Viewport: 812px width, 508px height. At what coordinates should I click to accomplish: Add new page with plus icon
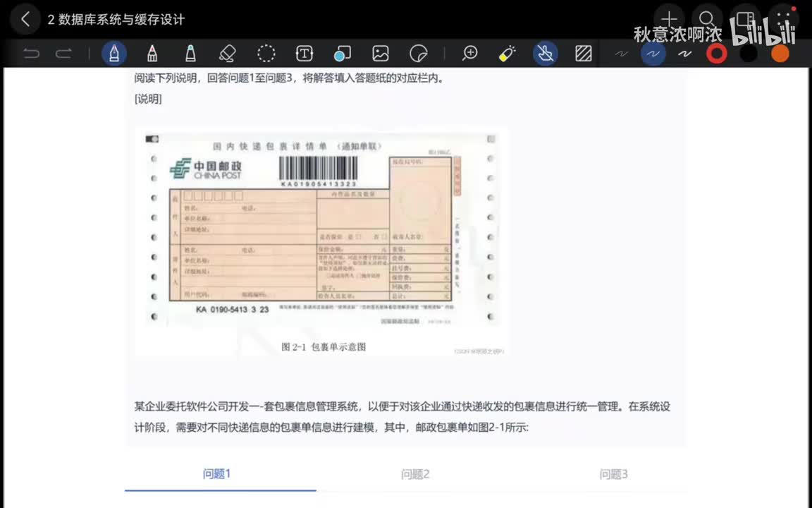pyautogui.click(x=668, y=20)
